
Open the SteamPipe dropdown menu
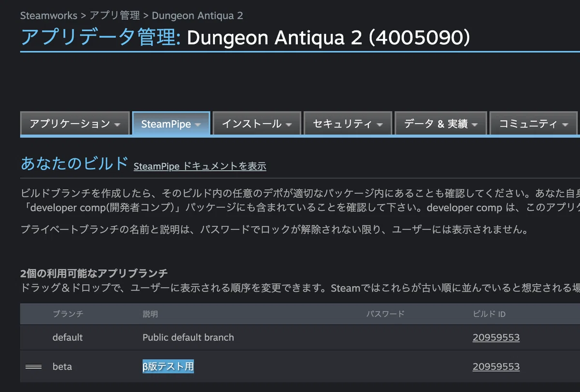[171, 124]
